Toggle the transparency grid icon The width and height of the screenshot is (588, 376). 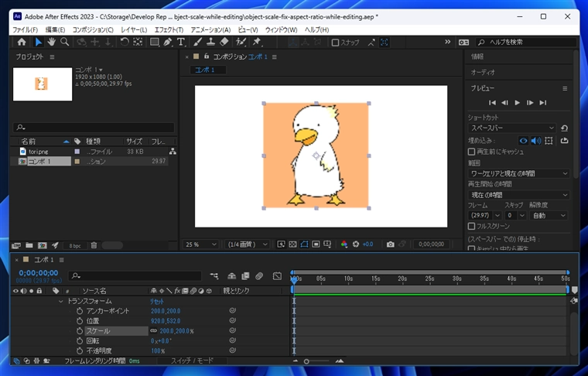click(x=292, y=244)
